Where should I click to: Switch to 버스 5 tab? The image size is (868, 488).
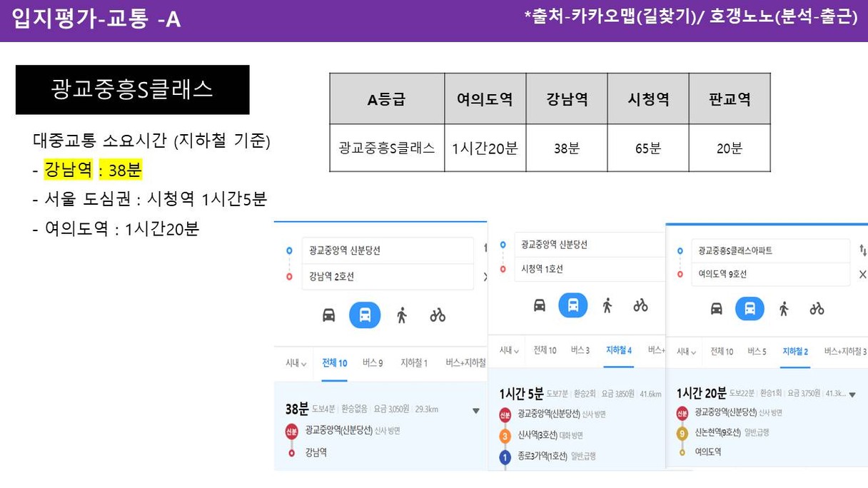(x=757, y=352)
